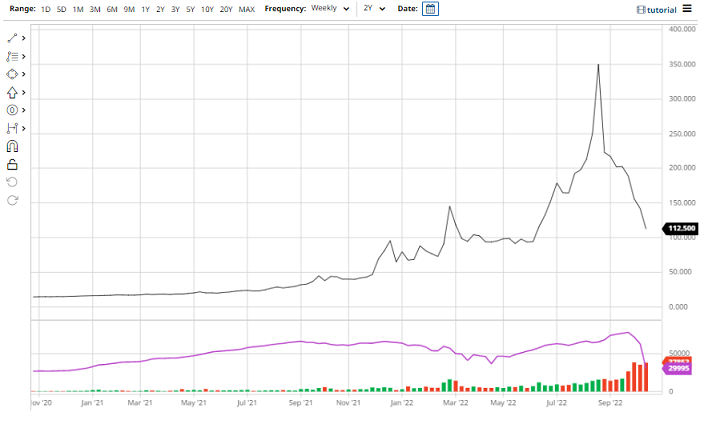
Task: Set range to 2Y
Action: (x=160, y=9)
